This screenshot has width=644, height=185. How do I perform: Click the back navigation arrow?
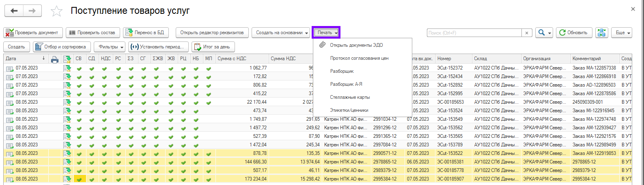click(14, 11)
